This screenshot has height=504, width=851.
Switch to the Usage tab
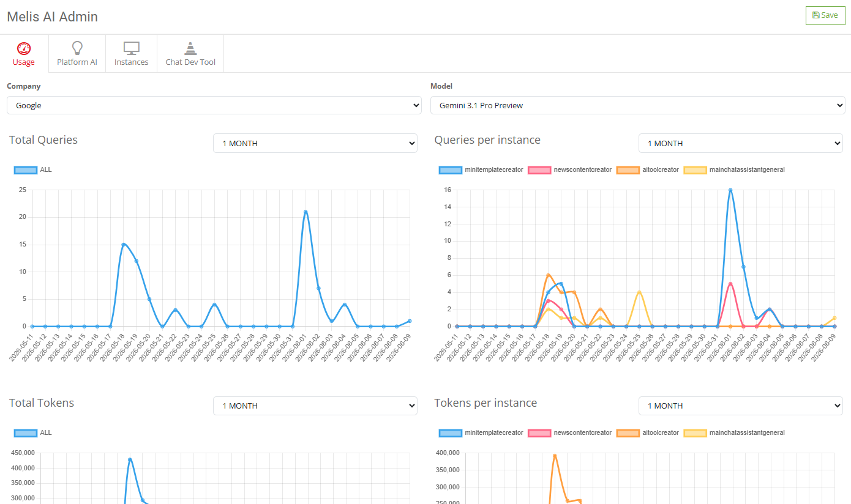[24, 54]
